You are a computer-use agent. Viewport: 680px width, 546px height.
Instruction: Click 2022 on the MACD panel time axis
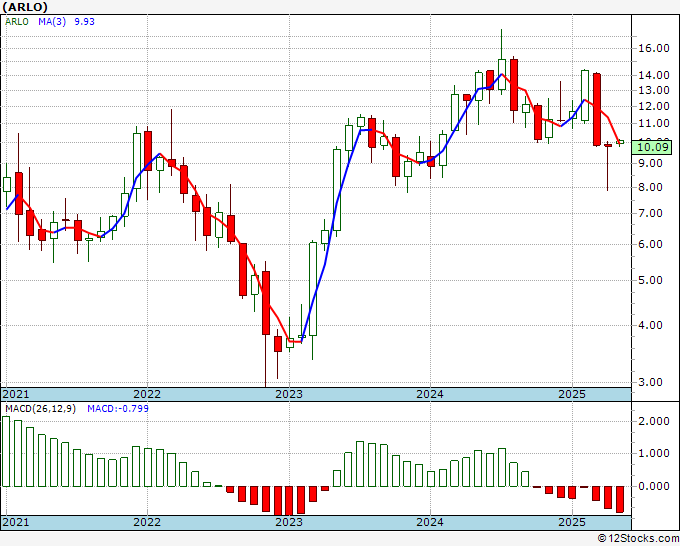click(147, 522)
